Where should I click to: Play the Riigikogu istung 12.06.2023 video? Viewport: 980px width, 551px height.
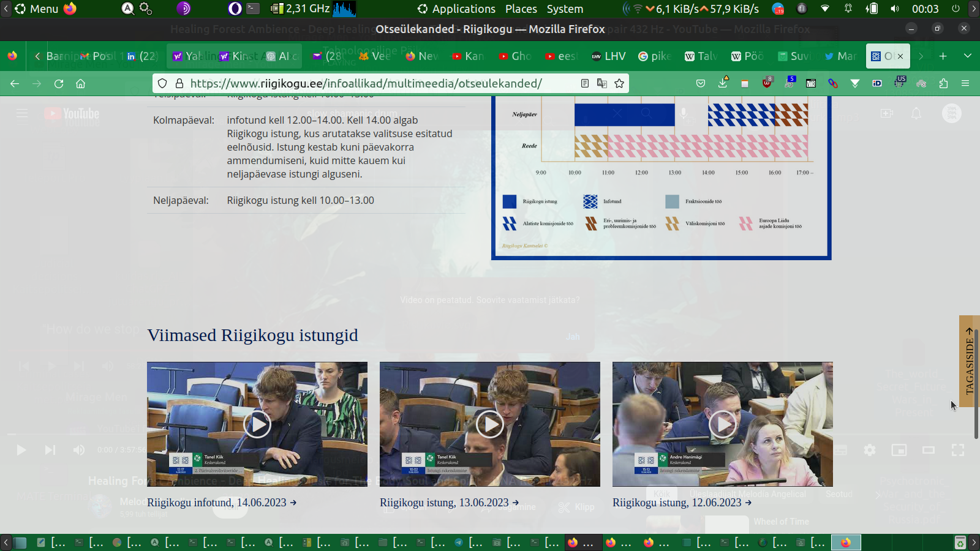(723, 424)
